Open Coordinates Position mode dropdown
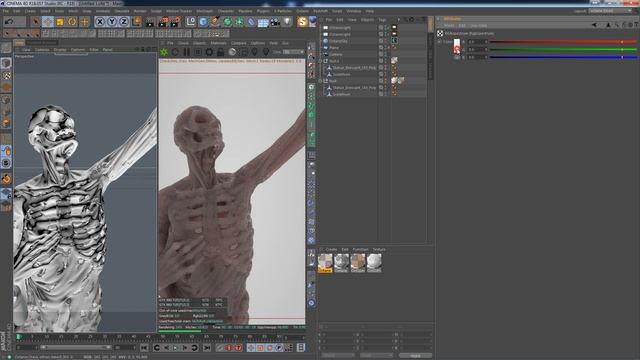Viewport: 640px width, 360px height. (x=338, y=356)
